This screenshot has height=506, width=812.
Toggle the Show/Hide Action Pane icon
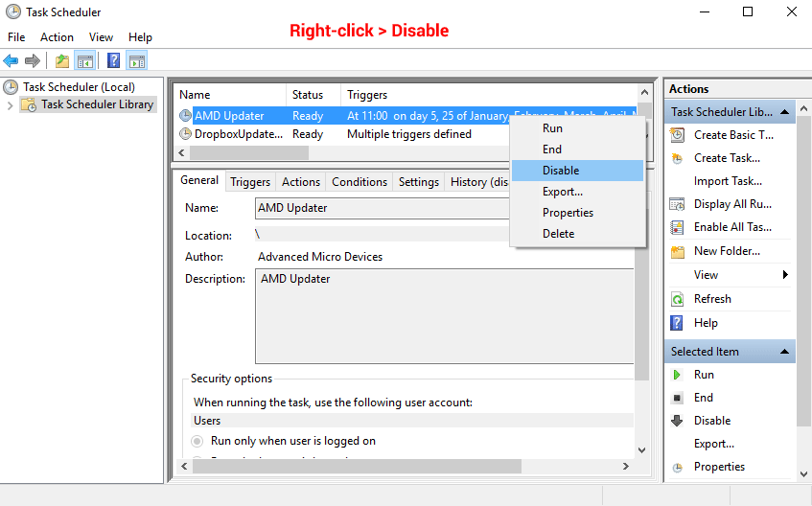coord(137,61)
